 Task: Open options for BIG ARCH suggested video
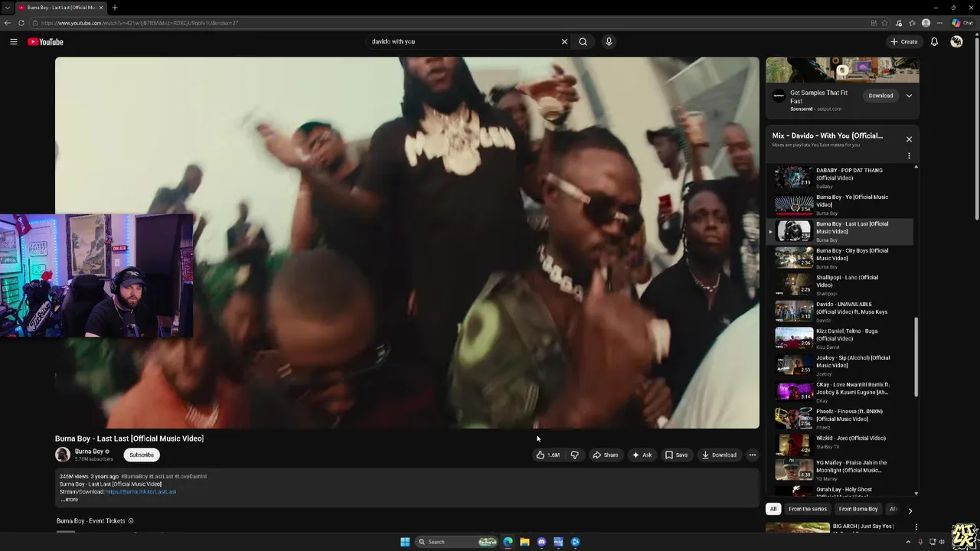coord(916,527)
